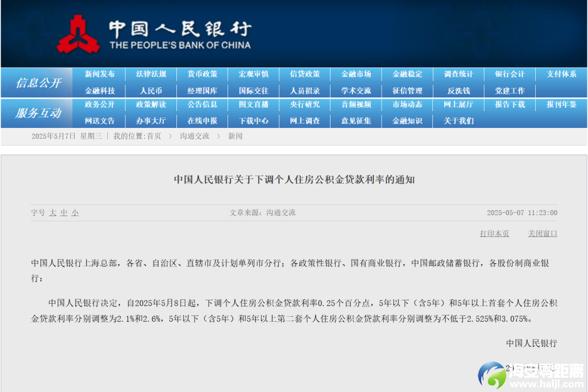Open 支付体系 menu item
Image resolution: width=588 pixels, height=392 pixels.
[561, 74]
